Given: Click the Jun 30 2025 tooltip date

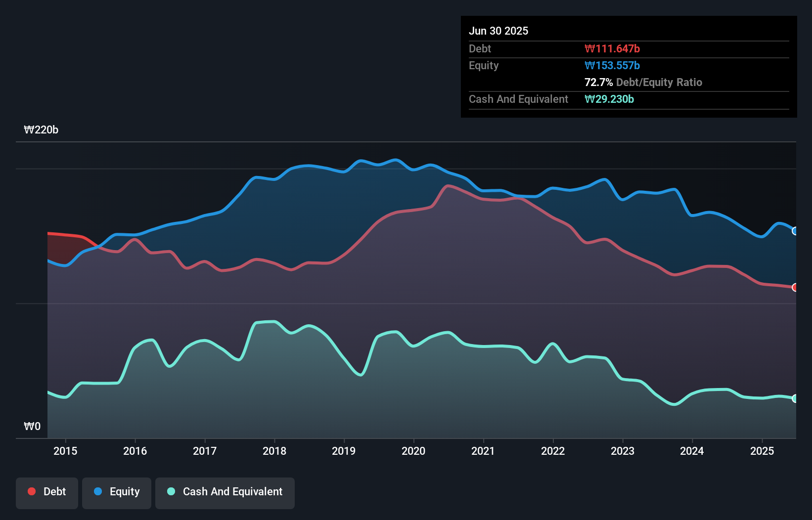Looking at the screenshot, I should coord(498,31).
